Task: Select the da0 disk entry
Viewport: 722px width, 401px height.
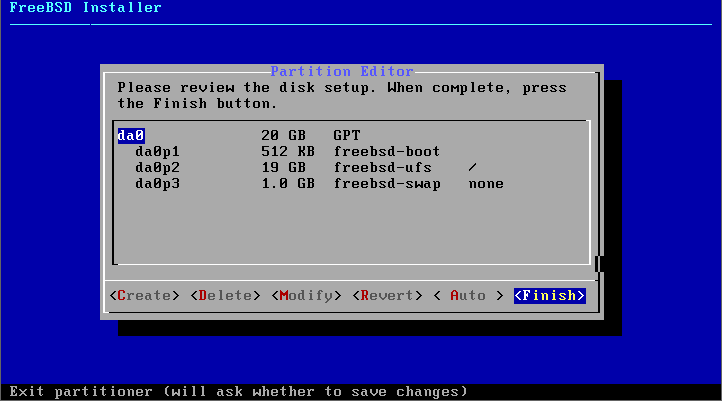Action: pyautogui.click(x=131, y=135)
